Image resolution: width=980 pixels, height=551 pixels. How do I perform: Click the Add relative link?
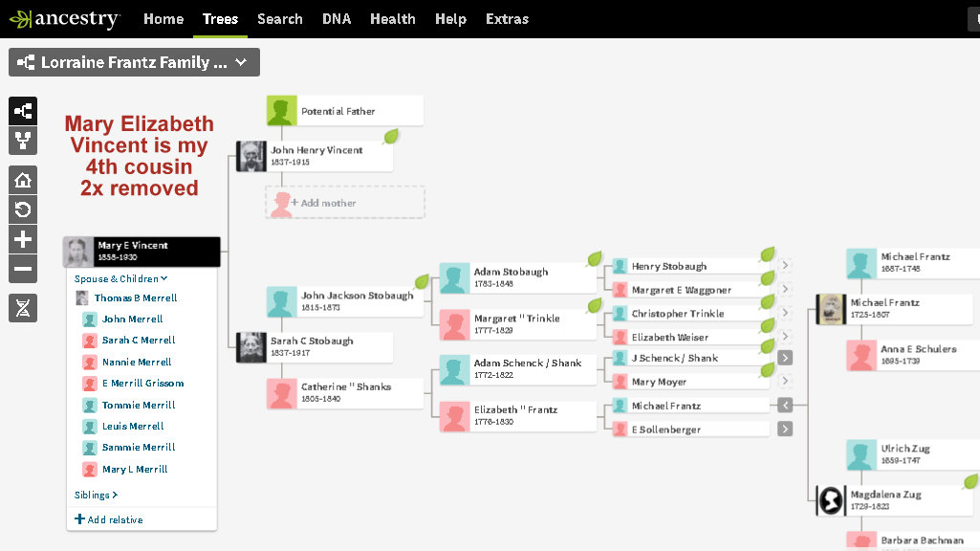coord(109,519)
